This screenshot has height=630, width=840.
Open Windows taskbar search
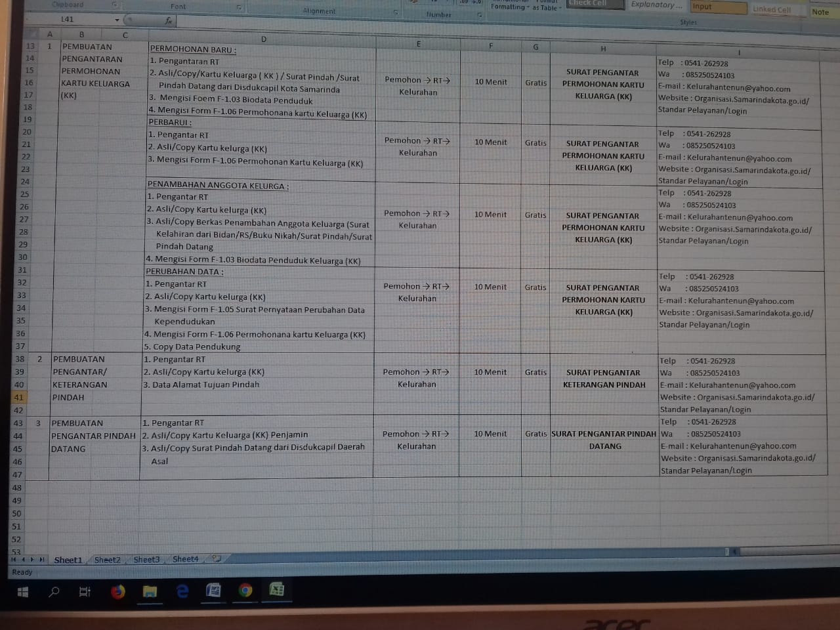[54, 592]
